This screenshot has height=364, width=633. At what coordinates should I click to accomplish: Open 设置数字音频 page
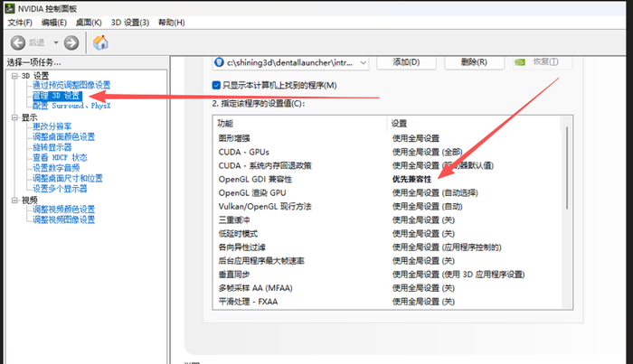click(x=56, y=168)
